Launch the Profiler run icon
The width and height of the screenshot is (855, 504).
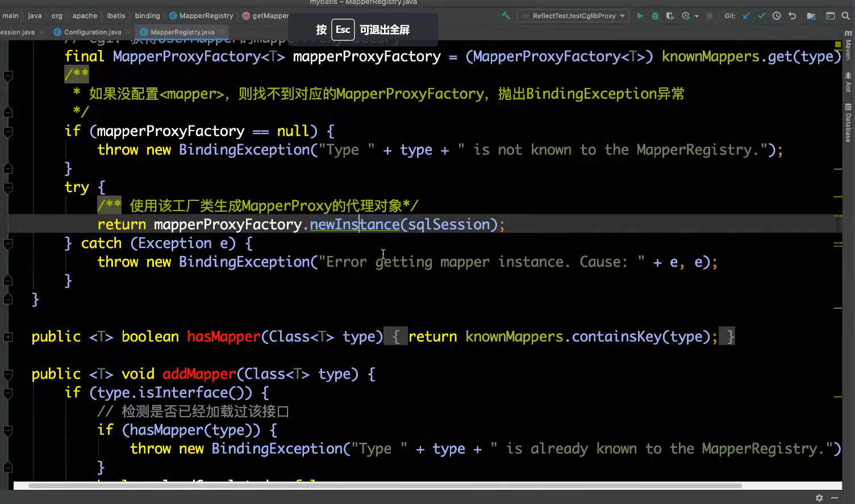(686, 16)
